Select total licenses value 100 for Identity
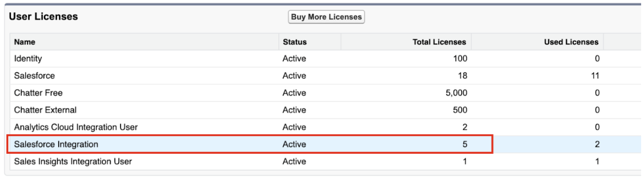This screenshot has height=180, width=644. (x=460, y=59)
